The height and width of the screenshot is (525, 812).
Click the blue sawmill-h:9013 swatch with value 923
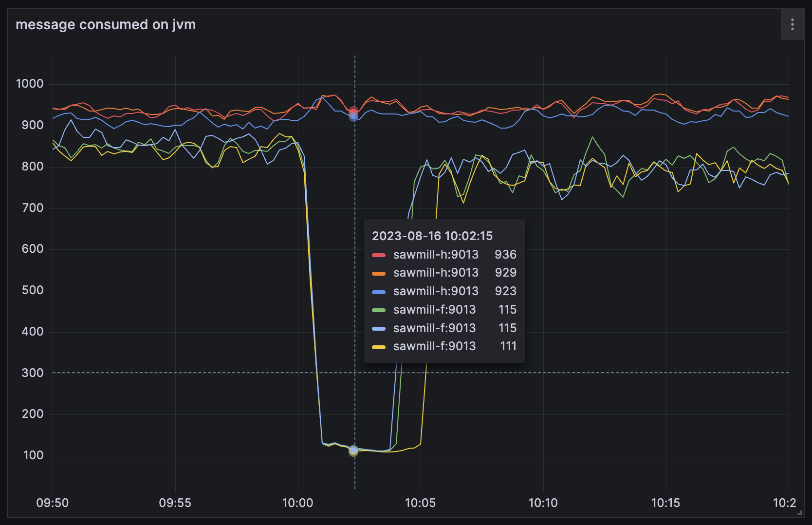[379, 292]
